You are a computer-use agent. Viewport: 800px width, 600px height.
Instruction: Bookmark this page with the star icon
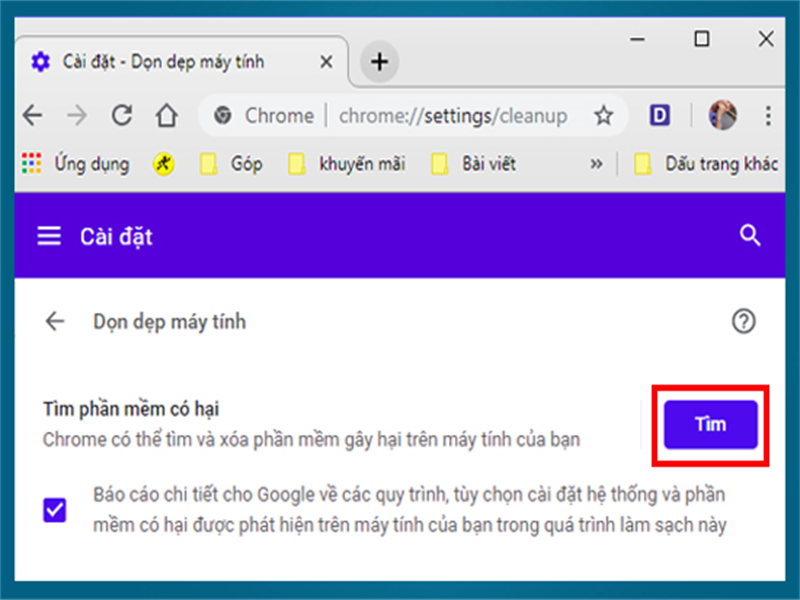coord(604,116)
